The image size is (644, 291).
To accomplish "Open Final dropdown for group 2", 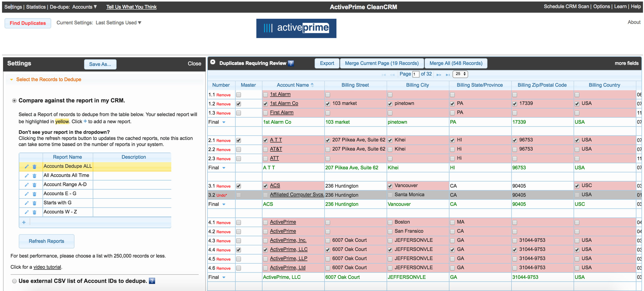I will point(224,168).
